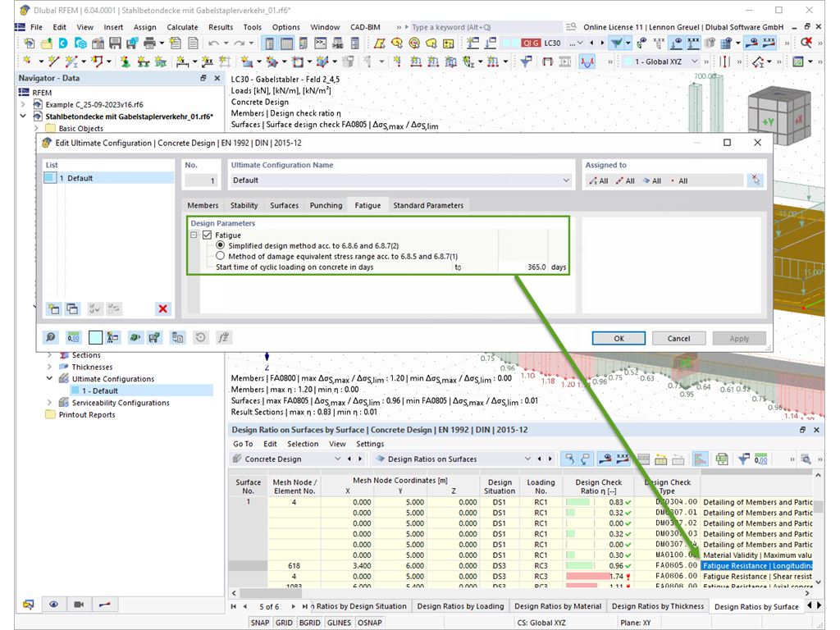Click the nodal support toolbar icon
840x630 pixels.
coord(126,62)
